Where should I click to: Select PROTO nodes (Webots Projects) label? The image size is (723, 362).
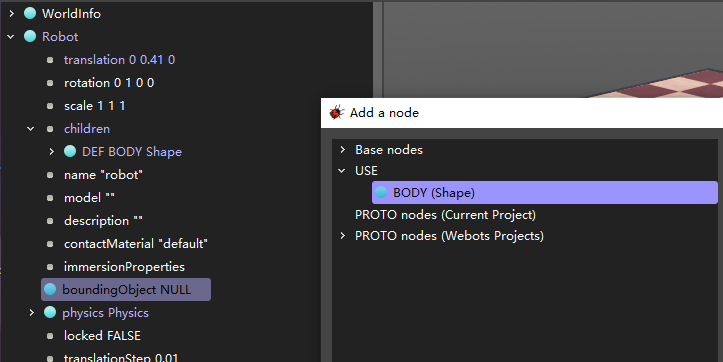pos(449,236)
